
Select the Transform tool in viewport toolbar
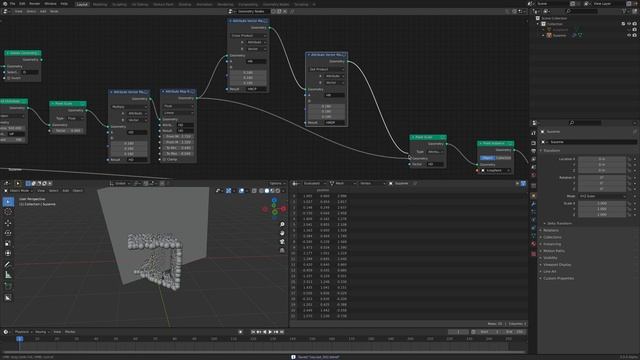click(8, 253)
